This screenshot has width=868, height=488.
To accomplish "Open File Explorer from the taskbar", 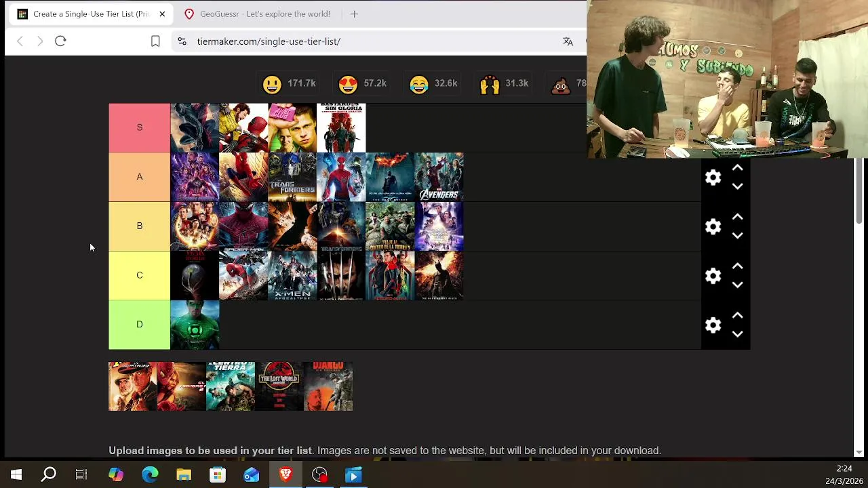I will point(184,475).
